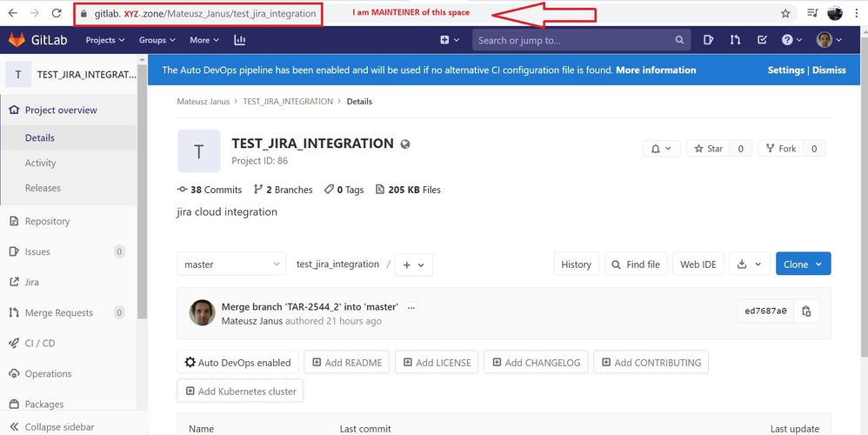The width and height of the screenshot is (868, 435).
Task: Click the browser back arrow
Action: coord(13,13)
